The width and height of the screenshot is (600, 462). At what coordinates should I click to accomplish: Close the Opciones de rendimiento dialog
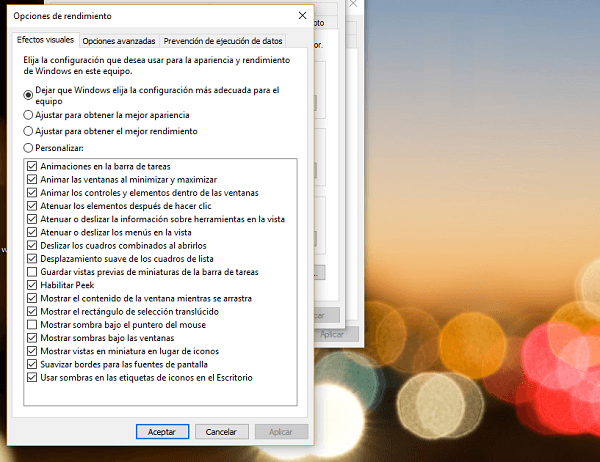click(x=302, y=16)
